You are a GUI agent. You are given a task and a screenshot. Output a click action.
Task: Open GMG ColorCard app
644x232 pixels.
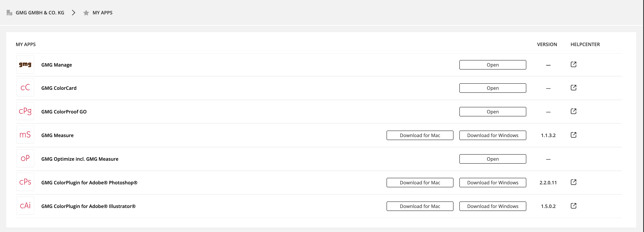click(492, 88)
